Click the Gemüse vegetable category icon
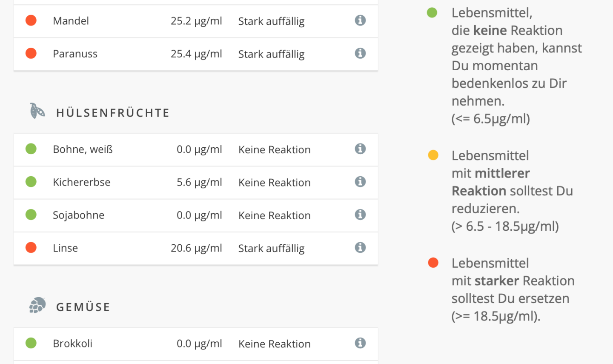613x364 pixels. click(x=37, y=305)
